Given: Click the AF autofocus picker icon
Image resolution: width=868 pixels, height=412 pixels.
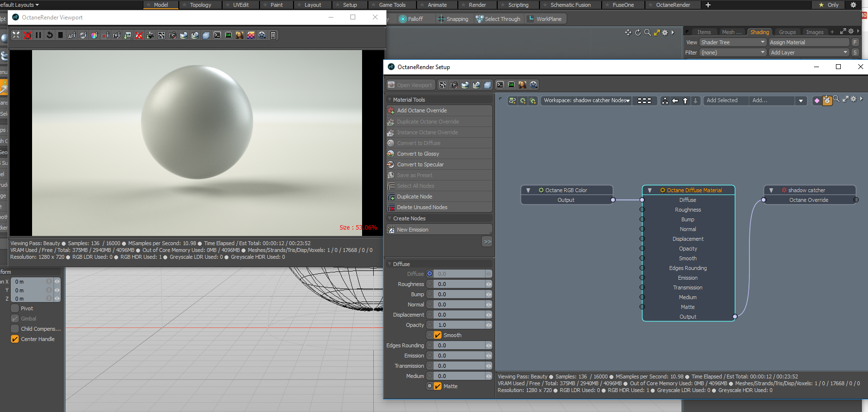Looking at the screenshot, I should (71, 35).
